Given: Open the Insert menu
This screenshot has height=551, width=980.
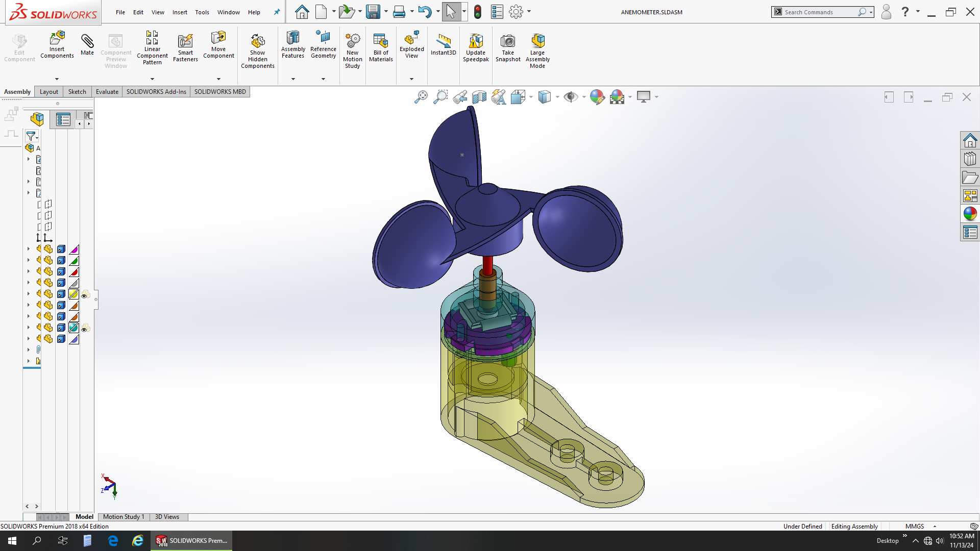Looking at the screenshot, I should (180, 12).
